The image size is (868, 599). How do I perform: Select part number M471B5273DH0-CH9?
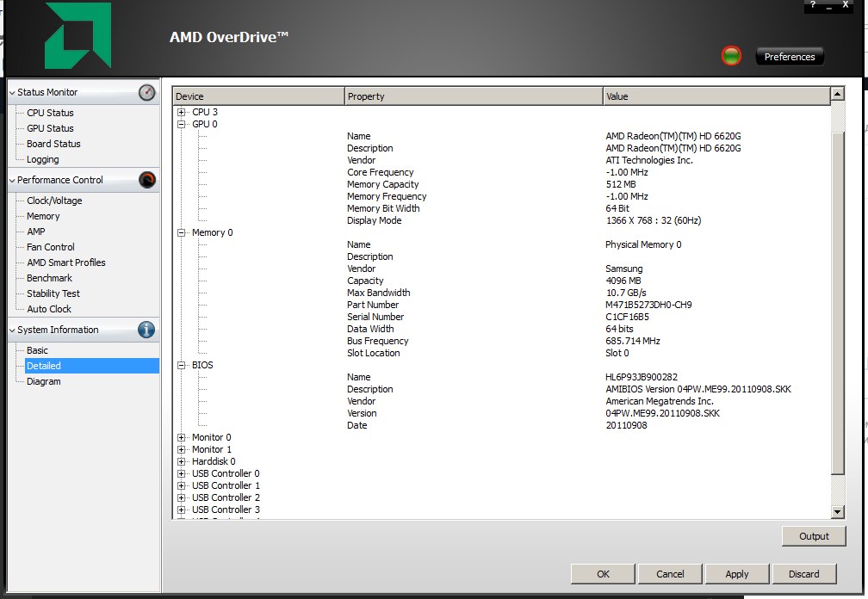pos(648,305)
